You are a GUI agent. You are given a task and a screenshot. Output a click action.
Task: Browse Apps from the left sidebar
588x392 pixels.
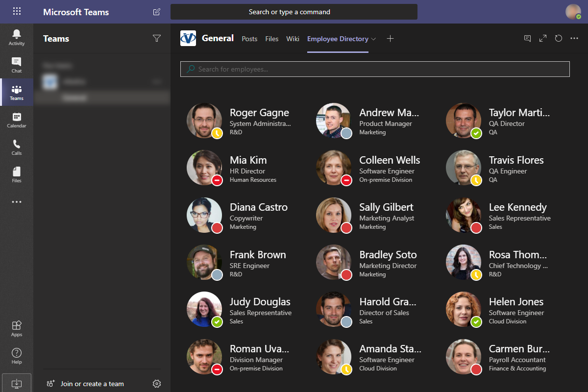[17, 327]
